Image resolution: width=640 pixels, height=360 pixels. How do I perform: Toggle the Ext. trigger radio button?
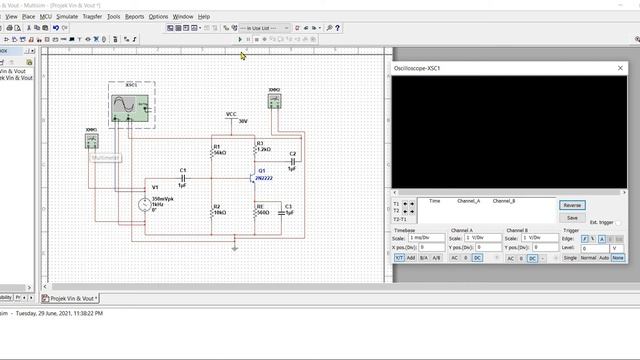pos(617,223)
